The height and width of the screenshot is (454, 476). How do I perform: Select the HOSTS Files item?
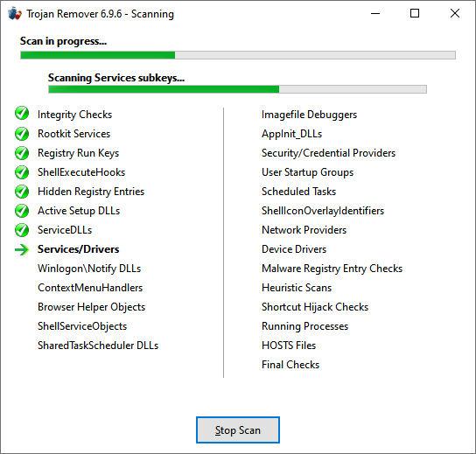point(289,346)
